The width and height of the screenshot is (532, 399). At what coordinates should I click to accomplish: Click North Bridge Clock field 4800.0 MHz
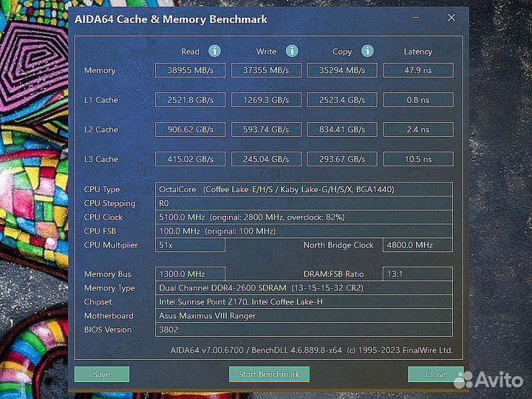click(417, 245)
